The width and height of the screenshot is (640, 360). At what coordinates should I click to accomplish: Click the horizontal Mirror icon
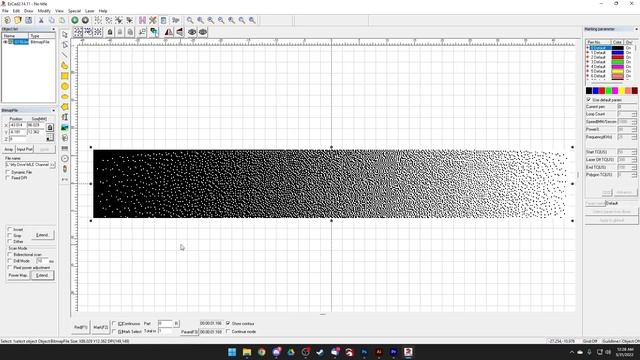coord(169,32)
